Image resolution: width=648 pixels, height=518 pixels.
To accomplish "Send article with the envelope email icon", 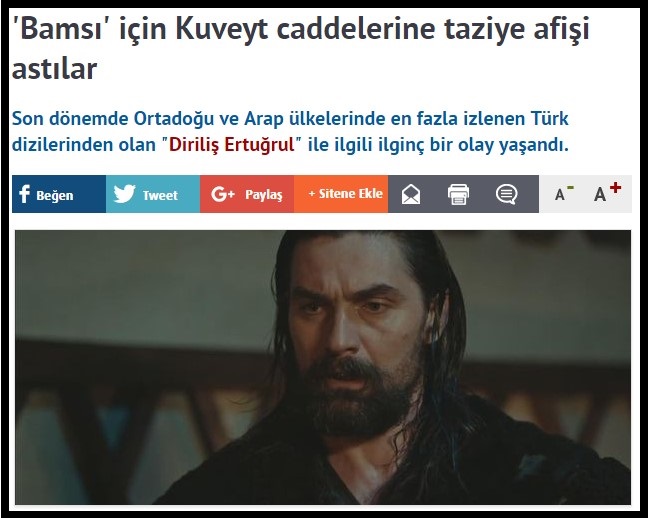I will point(411,194).
